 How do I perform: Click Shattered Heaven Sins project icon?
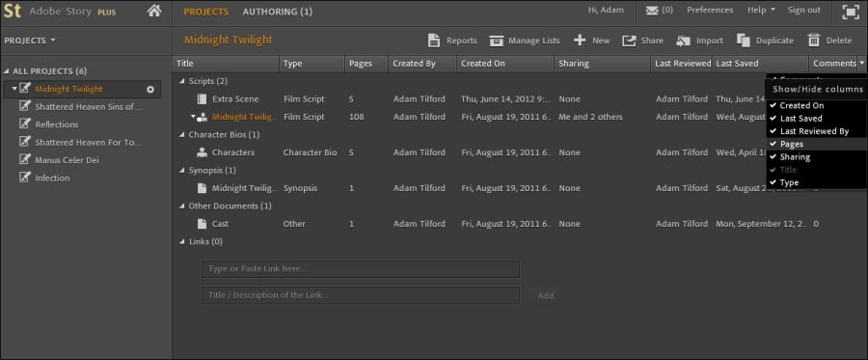(x=24, y=106)
